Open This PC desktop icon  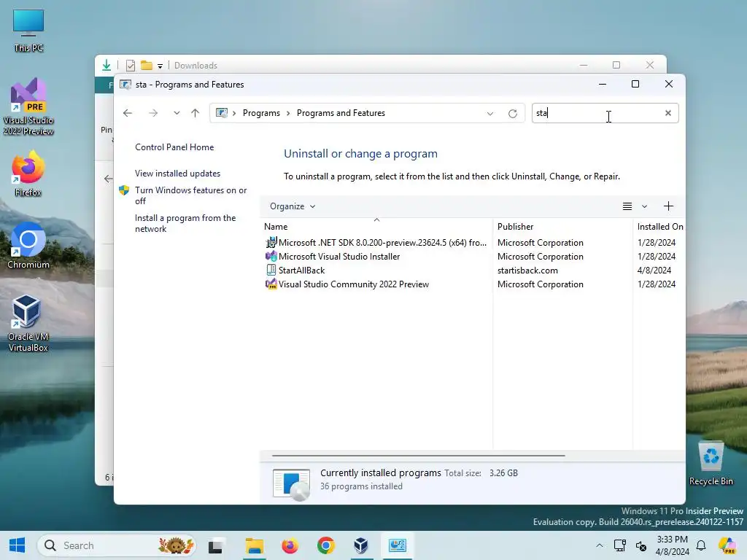[28, 31]
